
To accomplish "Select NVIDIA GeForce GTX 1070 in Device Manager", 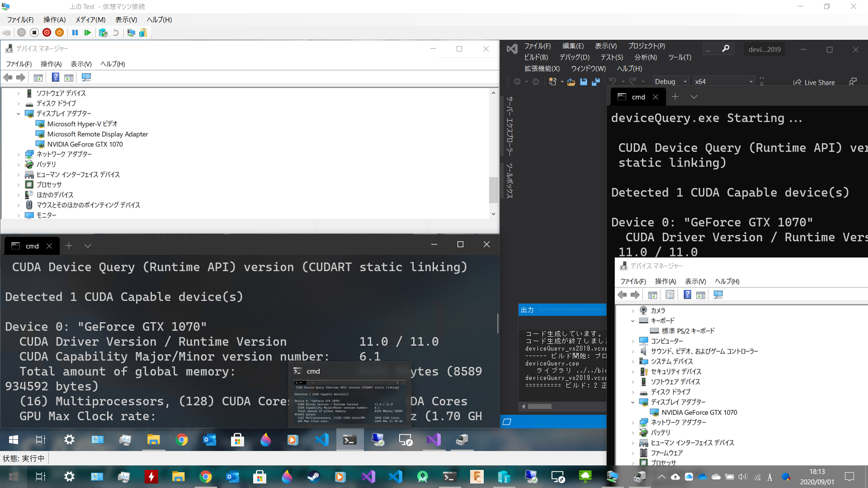I will coord(85,144).
